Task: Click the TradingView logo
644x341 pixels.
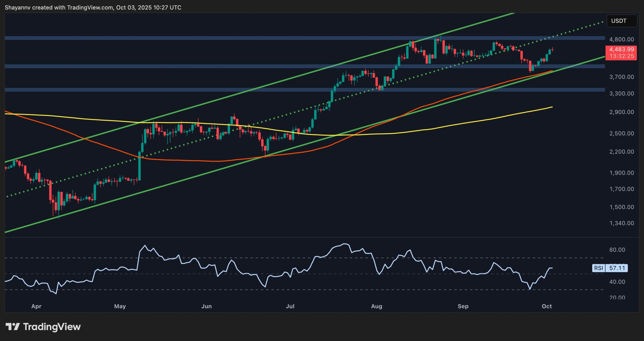Action: pos(43,326)
